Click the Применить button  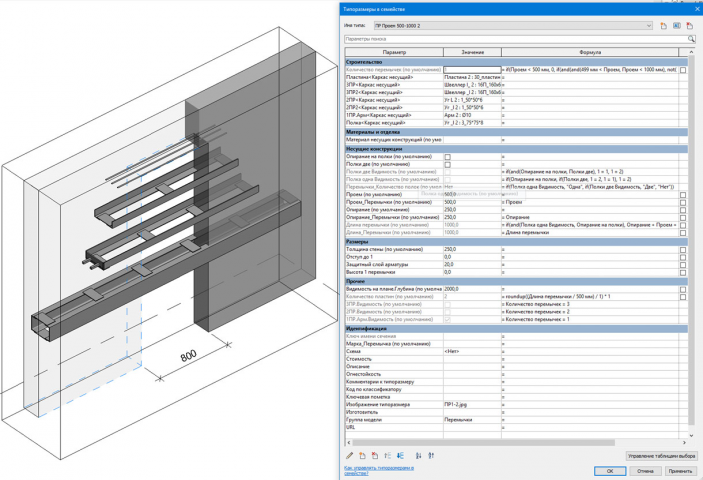(x=680, y=471)
